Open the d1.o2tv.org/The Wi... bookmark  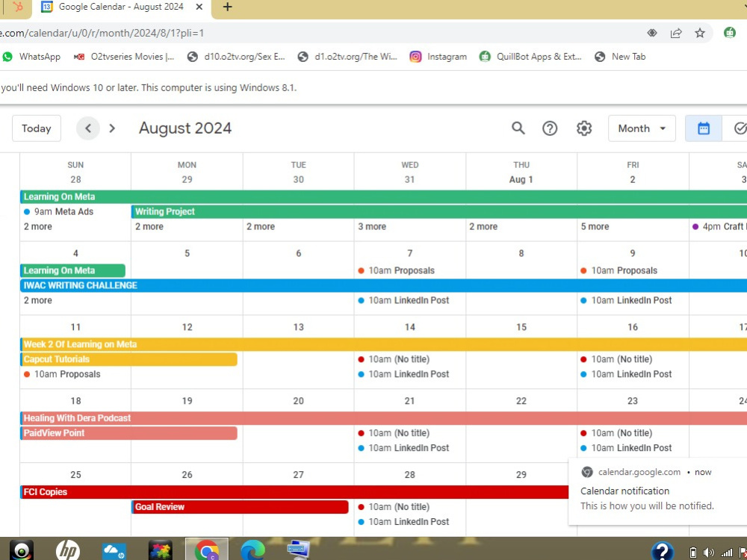(347, 57)
